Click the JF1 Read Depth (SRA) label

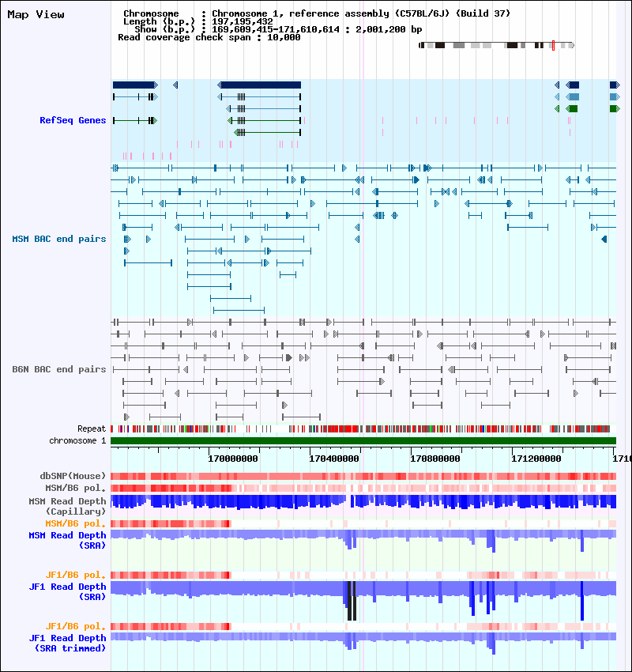click(67, 591)
